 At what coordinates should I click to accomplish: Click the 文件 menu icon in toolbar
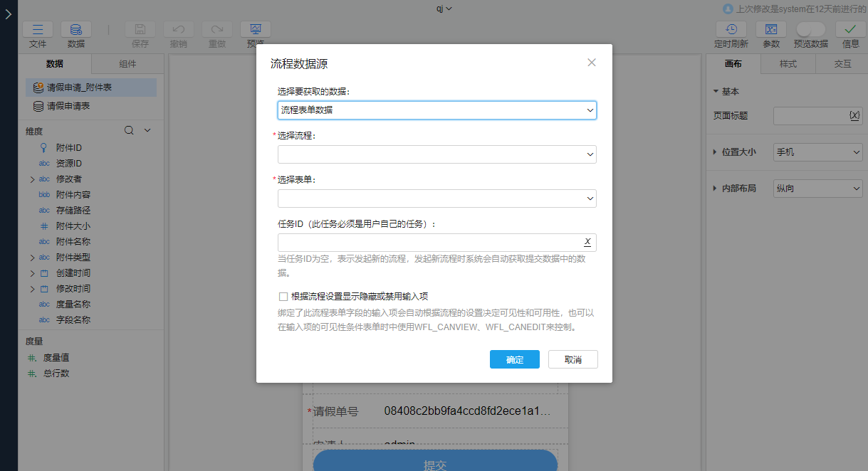pos(38,30)
